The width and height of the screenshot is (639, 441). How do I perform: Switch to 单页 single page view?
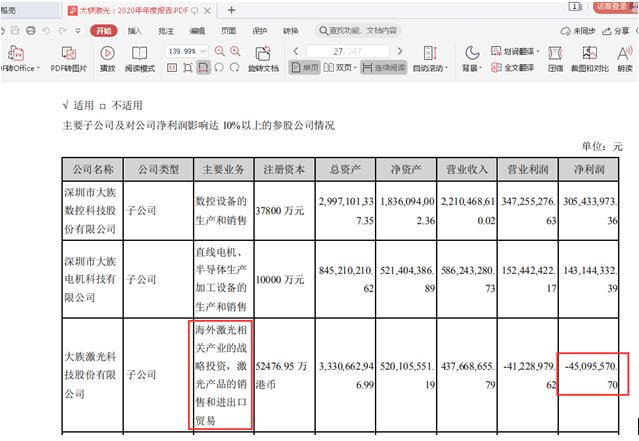[304, 67]
